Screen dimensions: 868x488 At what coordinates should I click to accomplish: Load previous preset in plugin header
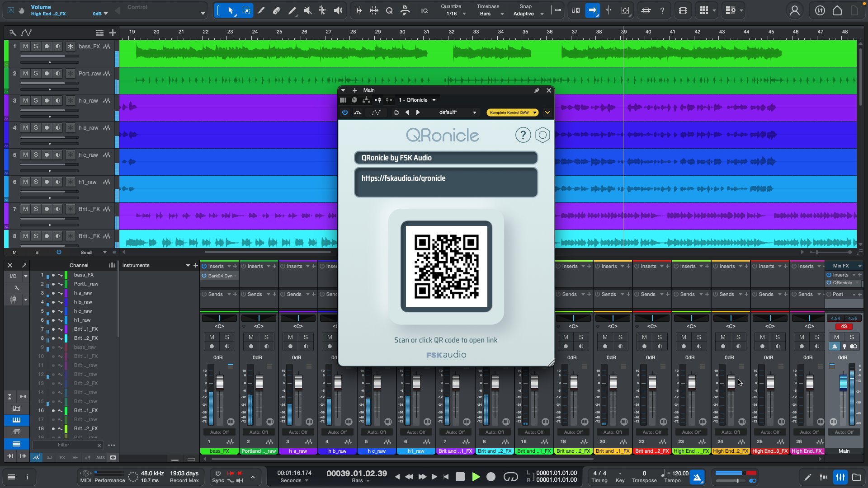(407, 113)
